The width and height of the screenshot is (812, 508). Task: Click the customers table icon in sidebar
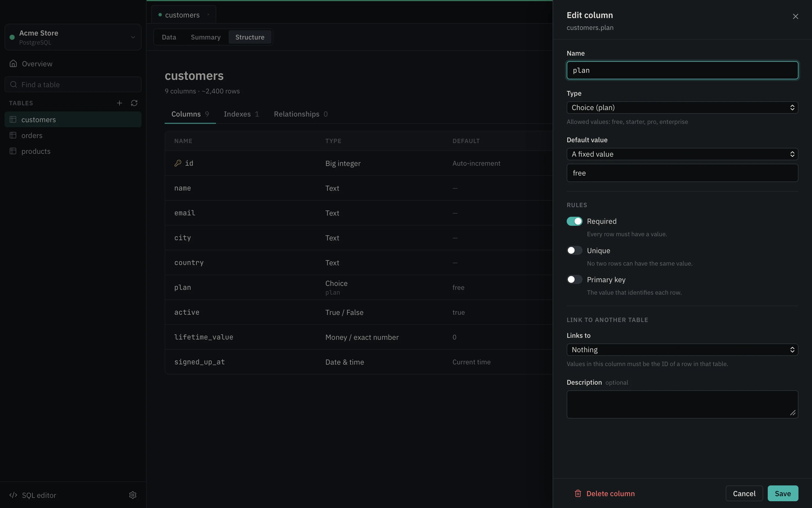click(13, 120)
